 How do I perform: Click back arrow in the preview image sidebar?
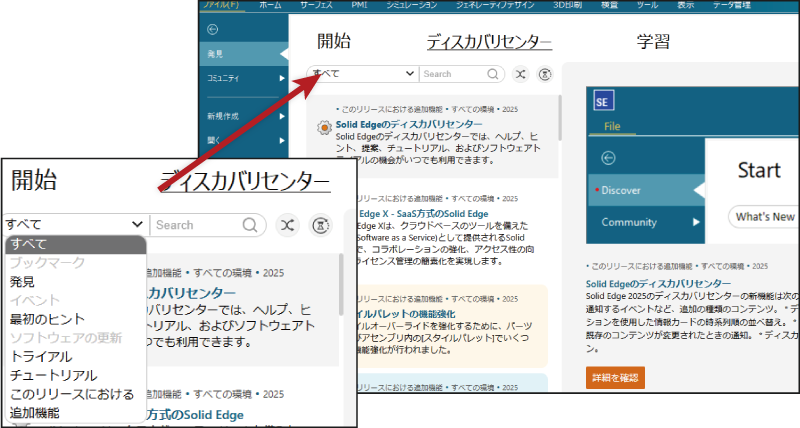pos(608,158)
